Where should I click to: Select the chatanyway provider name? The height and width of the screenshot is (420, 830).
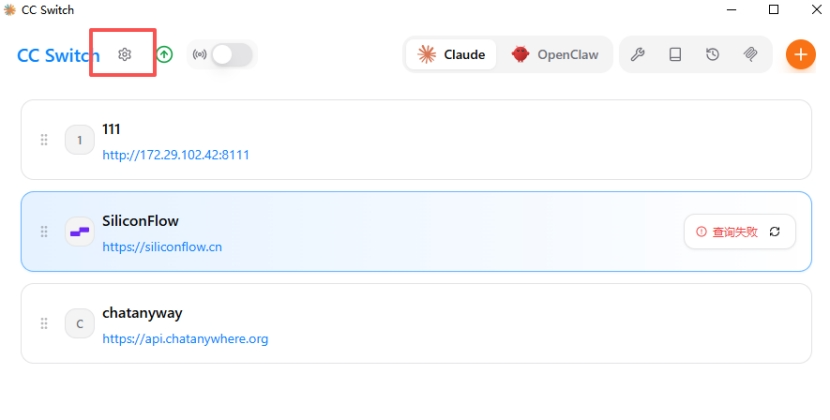pos(142,313)
